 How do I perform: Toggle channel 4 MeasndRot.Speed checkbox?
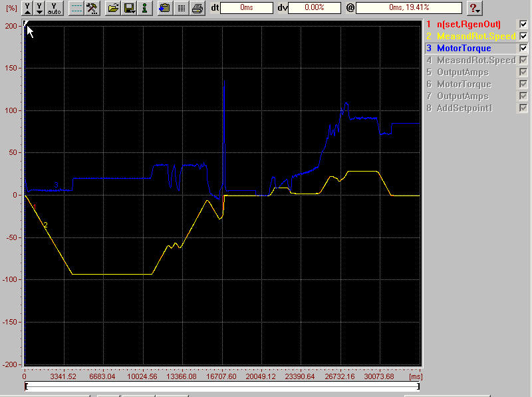point(523,60)
